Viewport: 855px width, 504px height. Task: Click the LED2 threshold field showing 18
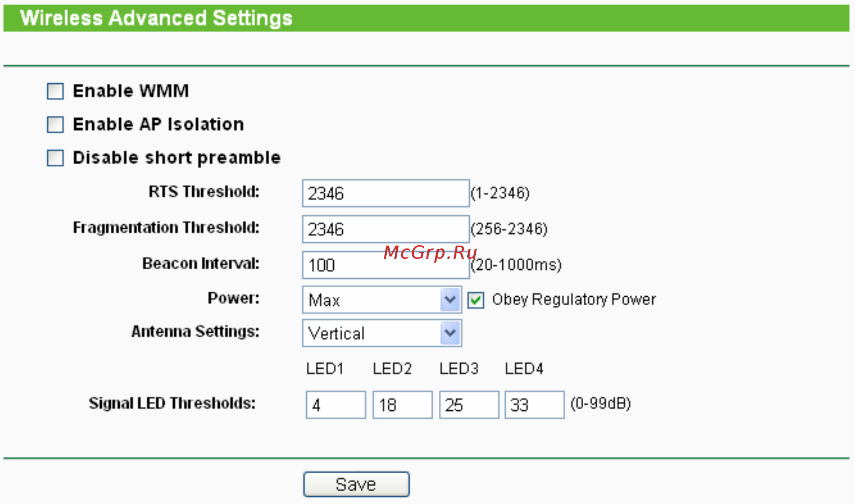coord(402,405)
